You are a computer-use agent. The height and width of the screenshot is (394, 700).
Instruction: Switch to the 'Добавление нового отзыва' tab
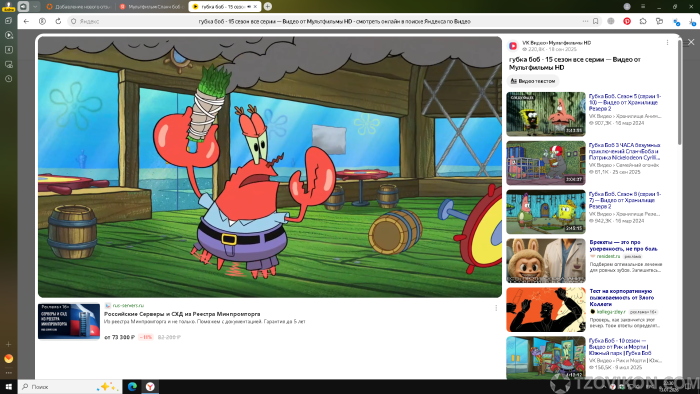79,7
